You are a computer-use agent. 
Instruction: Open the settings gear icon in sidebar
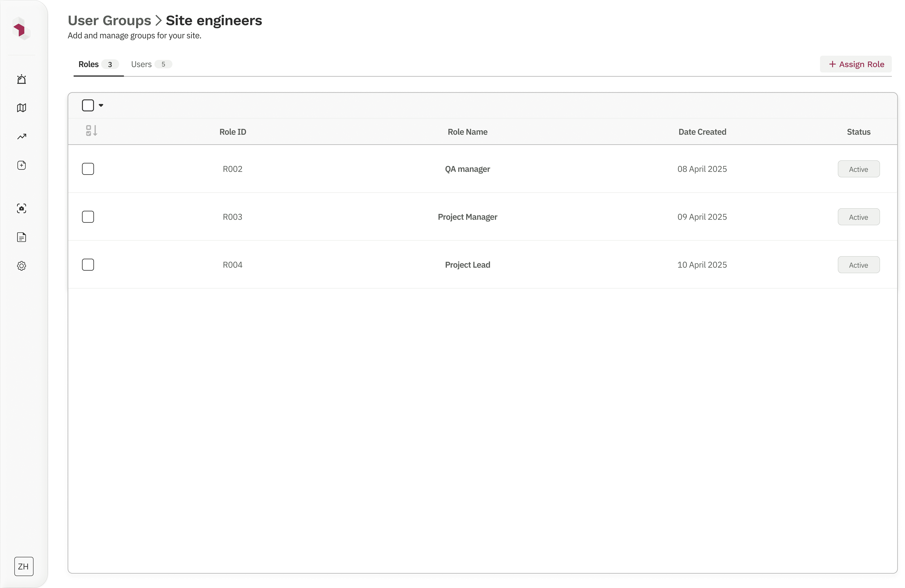pos(22,266)
